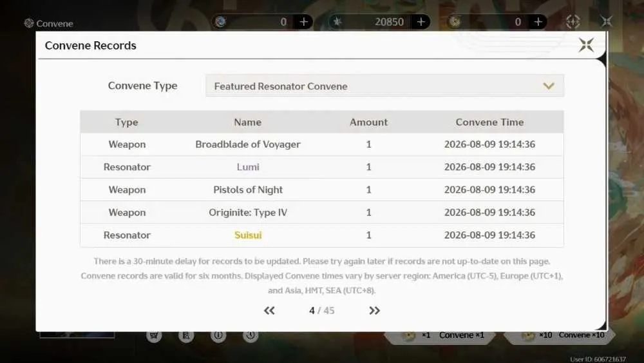Click the Amount column header

(x=369, y=122)
